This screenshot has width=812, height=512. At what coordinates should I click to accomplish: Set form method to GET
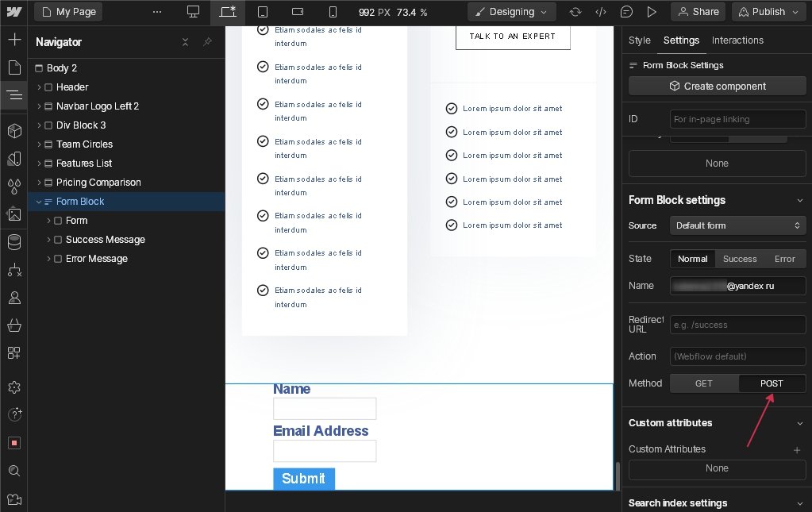pyautogui.click(x=703, y=383)
